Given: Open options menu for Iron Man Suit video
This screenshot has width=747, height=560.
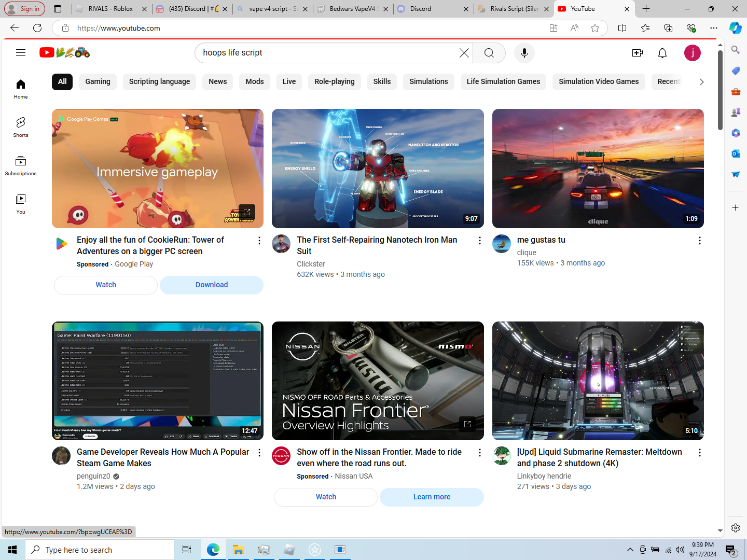Looking at the screenshot, I should point(480,241).
